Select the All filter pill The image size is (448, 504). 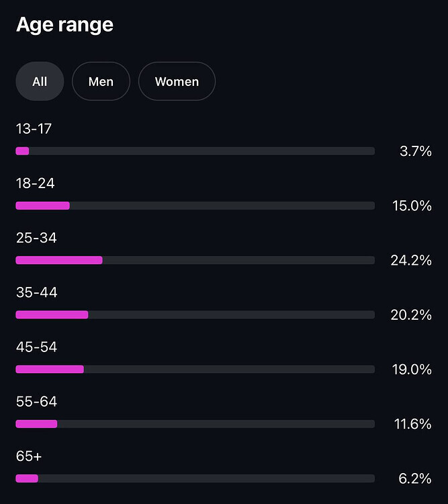coord(40,81)
